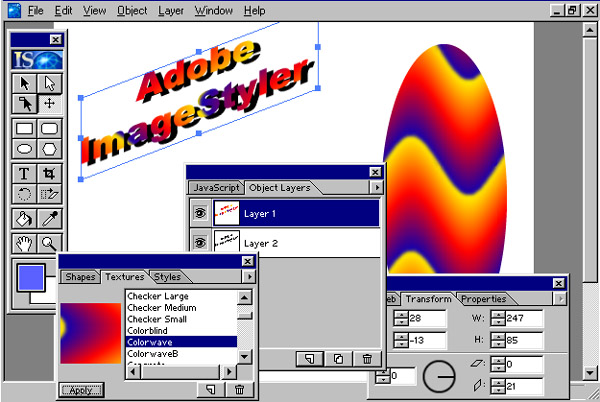
Task: Switch to the Properties tab
Action: 484,299
